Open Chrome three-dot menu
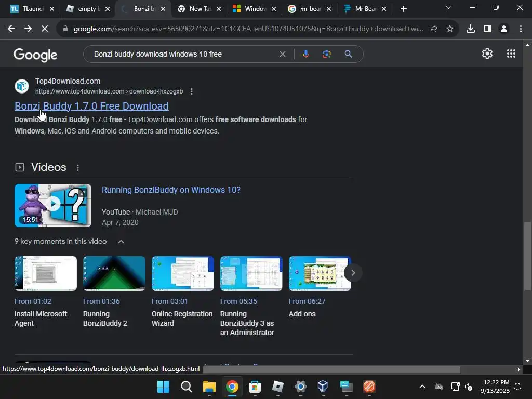Screen dimensions: 532x399 521,29
